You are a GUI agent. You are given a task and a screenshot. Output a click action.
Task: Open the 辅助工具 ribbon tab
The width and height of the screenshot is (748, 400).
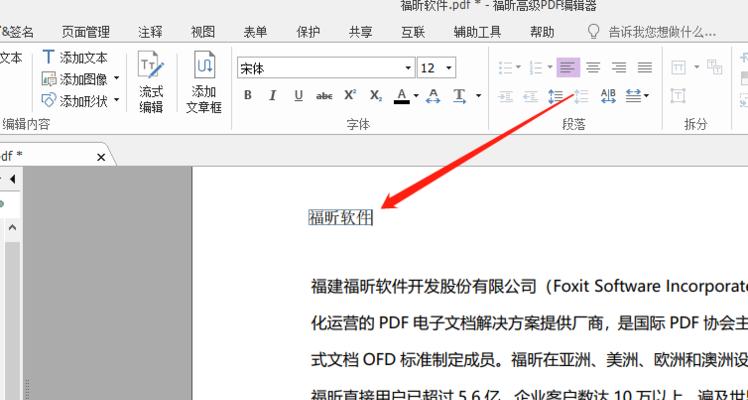coord(477,32)
